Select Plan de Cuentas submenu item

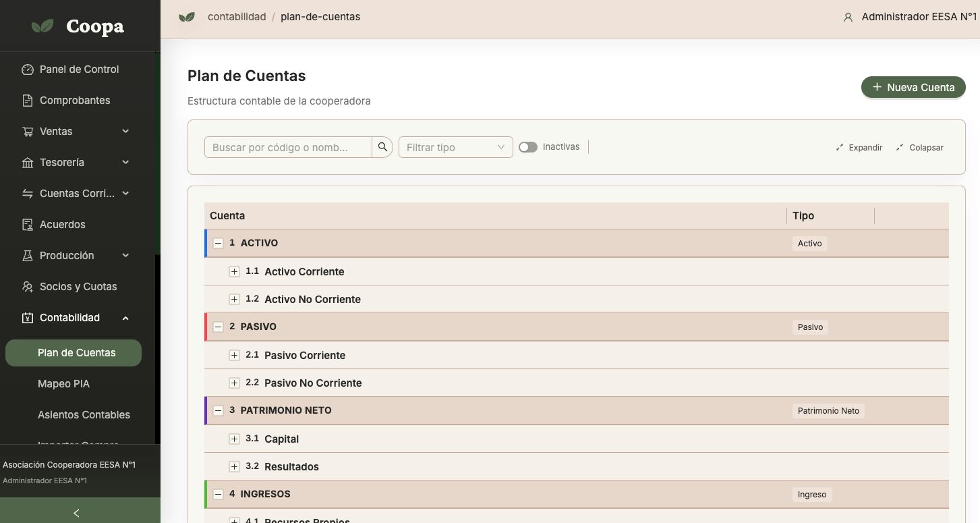[x=74, y=353]
